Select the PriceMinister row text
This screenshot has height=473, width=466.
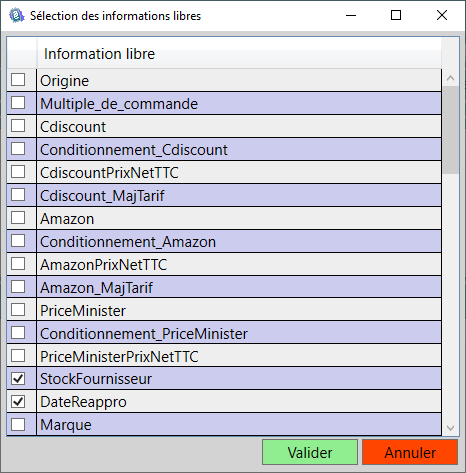[83, 311]
